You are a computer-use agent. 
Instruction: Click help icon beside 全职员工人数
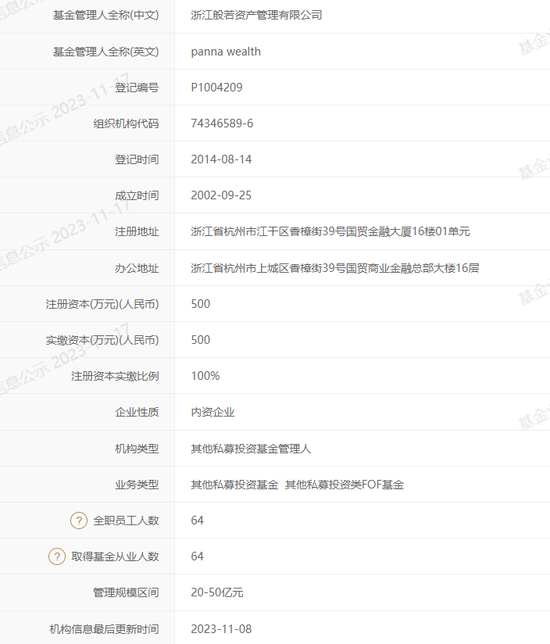[x=78, y=520]
